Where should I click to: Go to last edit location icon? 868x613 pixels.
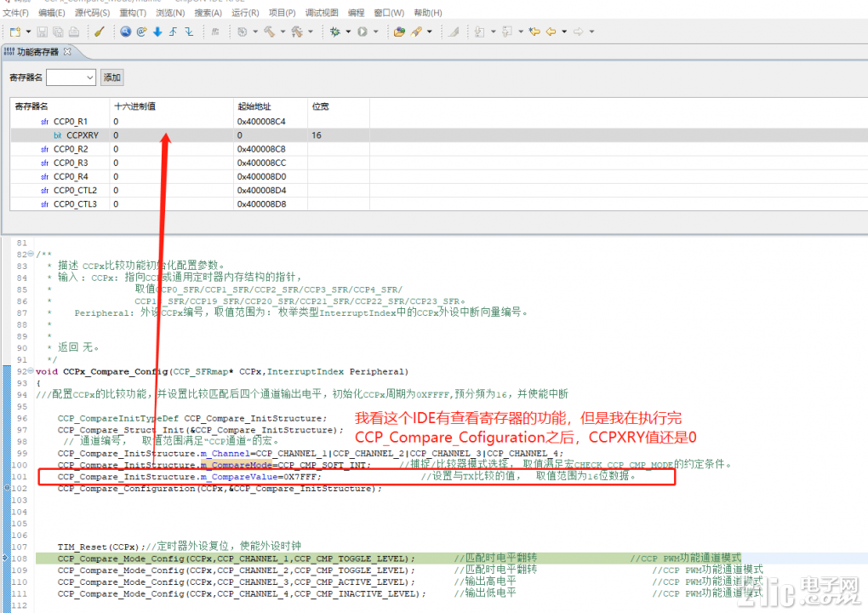tap(534, 32)
